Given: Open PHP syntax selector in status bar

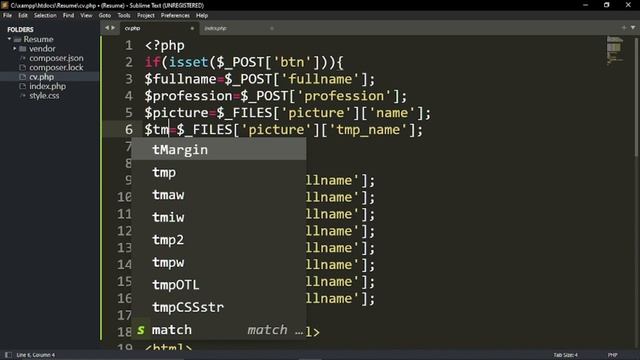Looking at the screenshot, I should click(612, 355).
